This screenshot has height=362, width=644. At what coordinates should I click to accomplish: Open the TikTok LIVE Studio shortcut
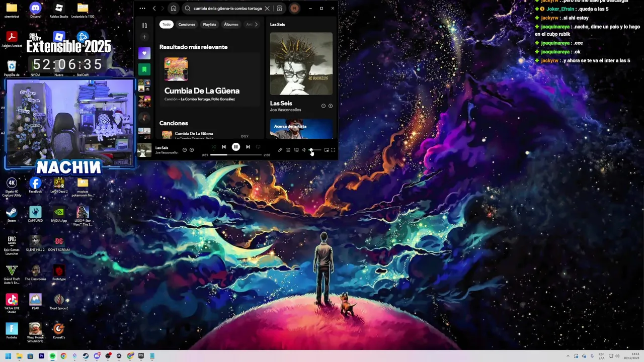click(12, 303)
